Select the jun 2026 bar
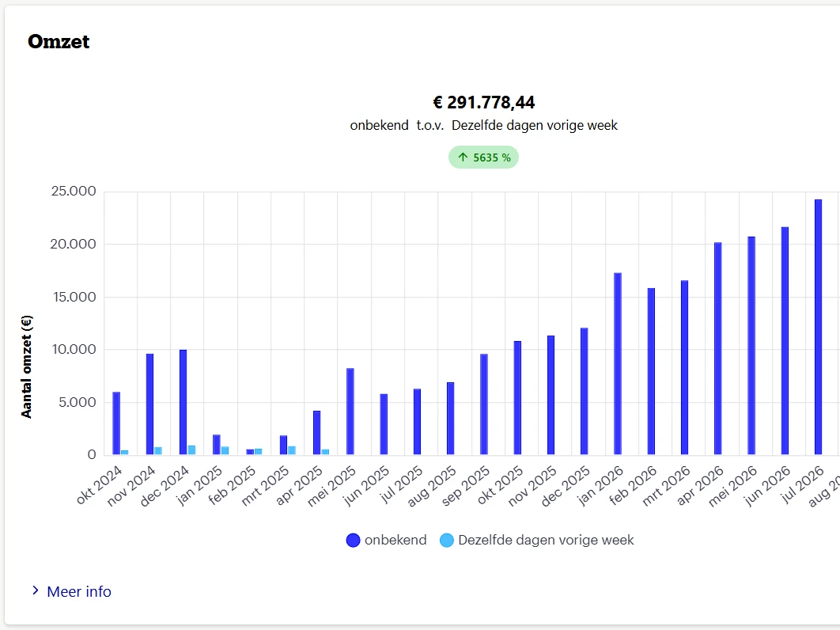Viewport: 840px width, 630px height. tap(785, 341)
